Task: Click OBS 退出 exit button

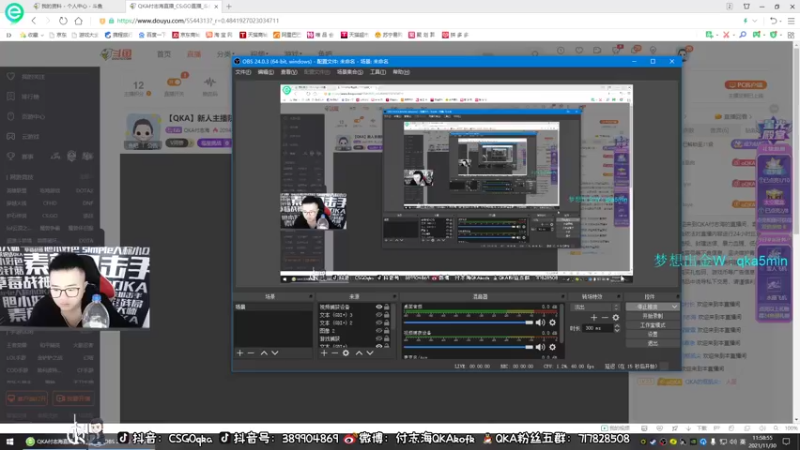Action: (x=653, y=343)
